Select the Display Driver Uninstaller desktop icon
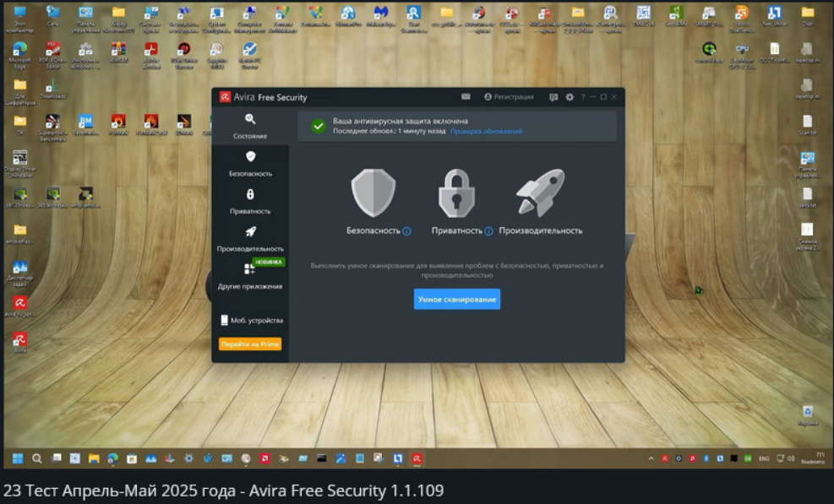 pyautogui.click(x=19, y=164)
